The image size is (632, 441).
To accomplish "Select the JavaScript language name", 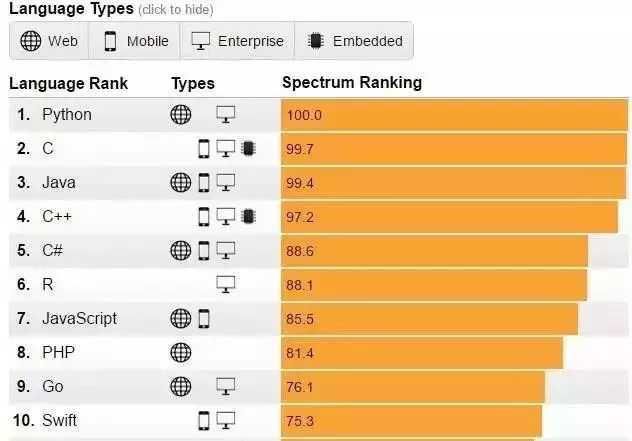I will pyautogui.click(x=79, y=318).
